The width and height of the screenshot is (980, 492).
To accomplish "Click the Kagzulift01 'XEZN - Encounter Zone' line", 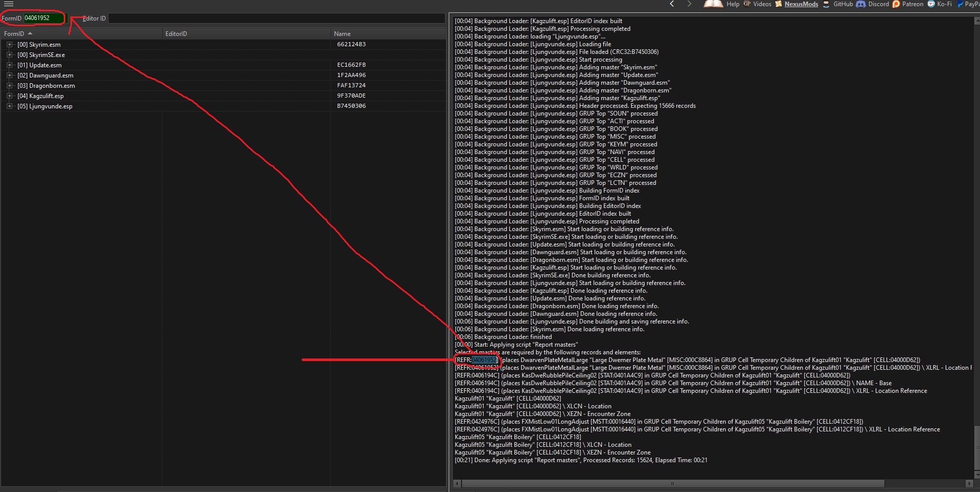I will tap(543, 414).
